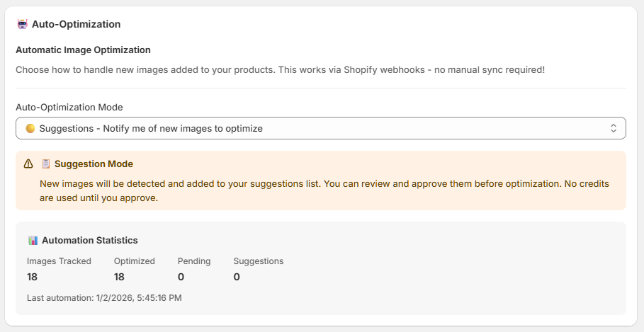The width and height of the screenshot is (644, 332).
Task: Click the Pending value 0
Action: tap(181, 277)
